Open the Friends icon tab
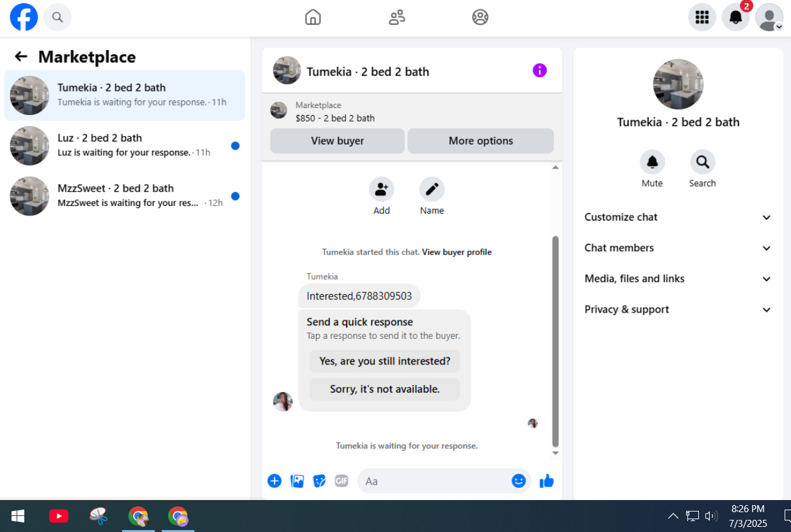The width and height of the screenshot is (791, 532). tap(397, 17)
